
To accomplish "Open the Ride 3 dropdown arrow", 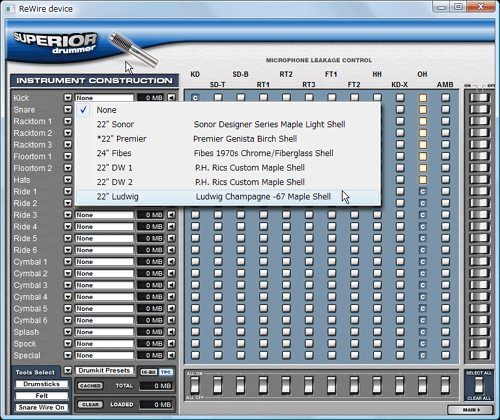I will pos(68,215).
